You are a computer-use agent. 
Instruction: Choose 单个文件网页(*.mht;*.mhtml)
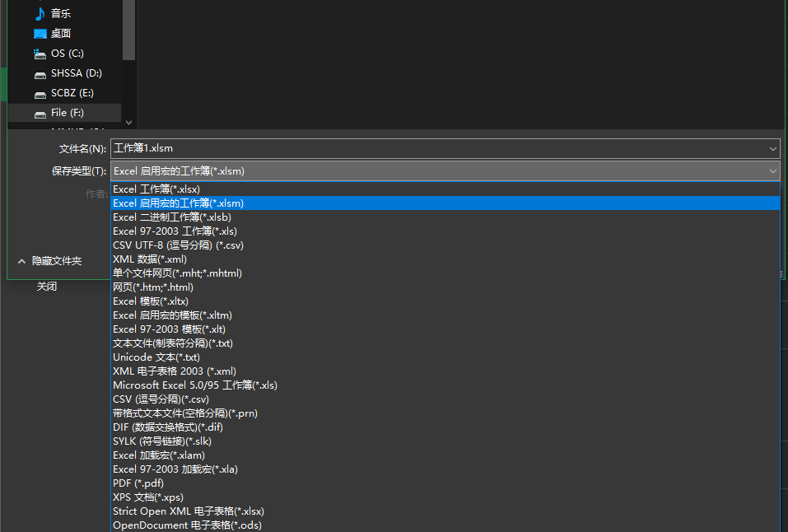tap(445, 273)
